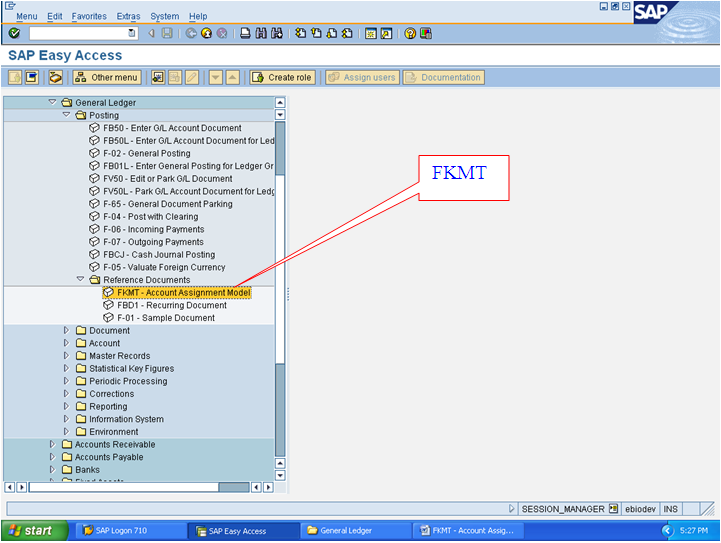Click the Documentation button
The height and width of the screenshot is (543, 721).
pyautogui.click(x=444, y=77)
